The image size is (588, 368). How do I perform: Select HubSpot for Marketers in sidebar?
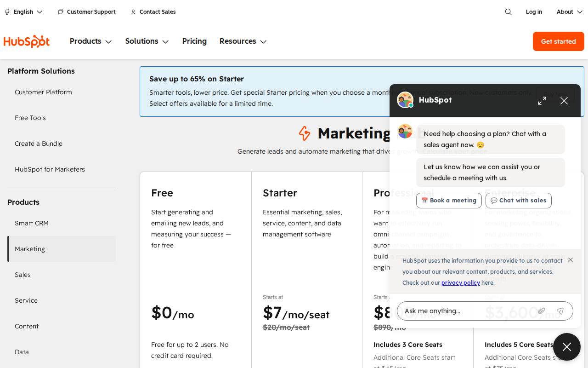62,169
